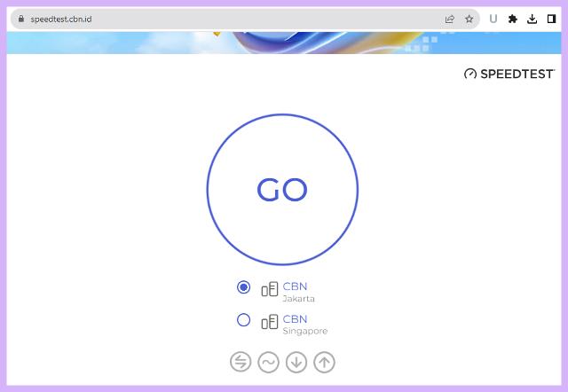Click the CBN label for Singapore
Screen dimensions: 568x392
pyautogui.click(x=295, y=319)
